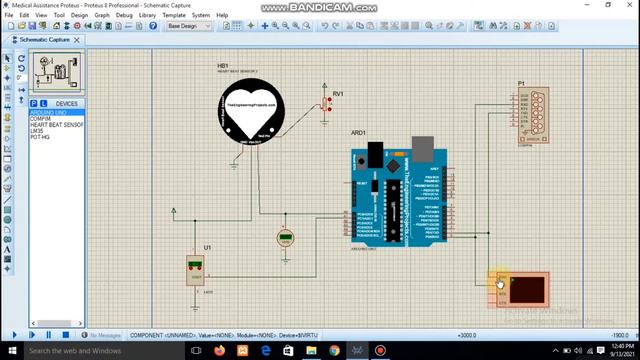Click the red X remove sheet icon
The image size is (640, 360).
click(x=527, y=26)
